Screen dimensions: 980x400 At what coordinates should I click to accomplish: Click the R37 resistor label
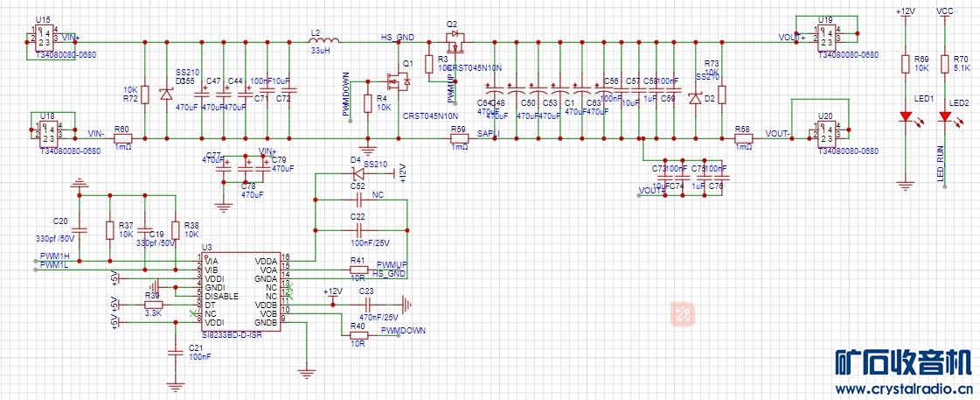point(126,225)
